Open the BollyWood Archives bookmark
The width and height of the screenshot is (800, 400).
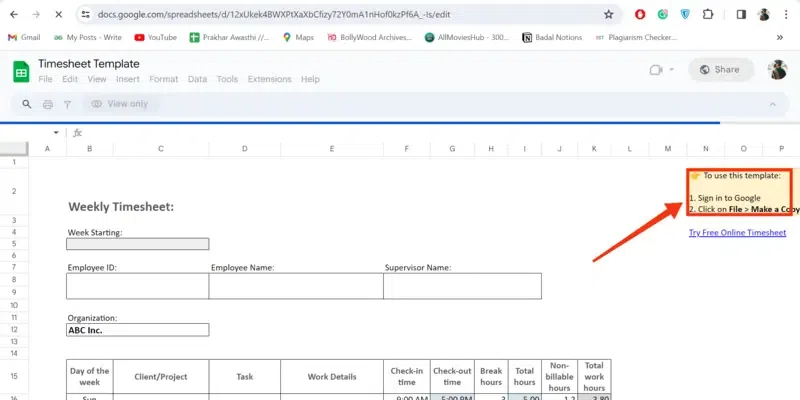click(x=369, y=37)
